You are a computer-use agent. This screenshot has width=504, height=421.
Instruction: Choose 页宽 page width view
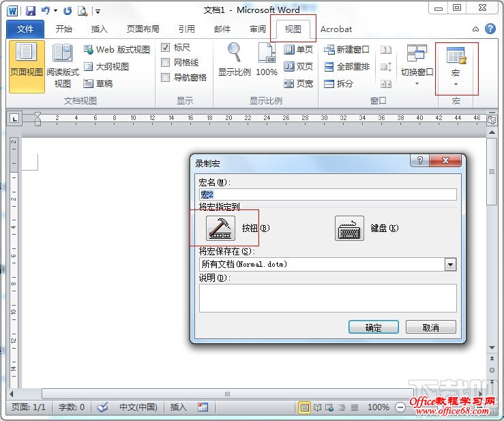click(x=298, y=84)
